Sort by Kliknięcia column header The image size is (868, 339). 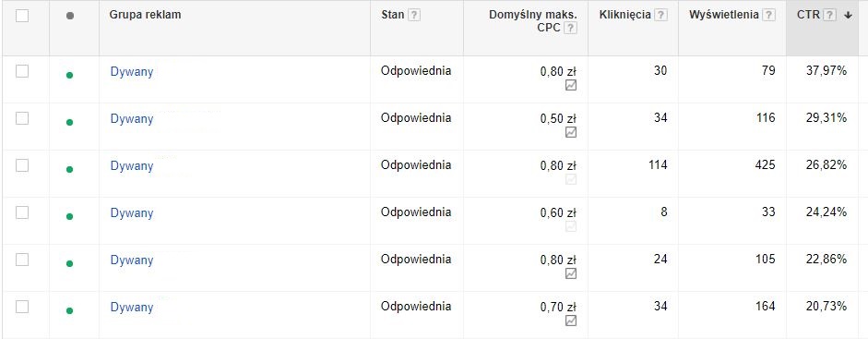625,15
